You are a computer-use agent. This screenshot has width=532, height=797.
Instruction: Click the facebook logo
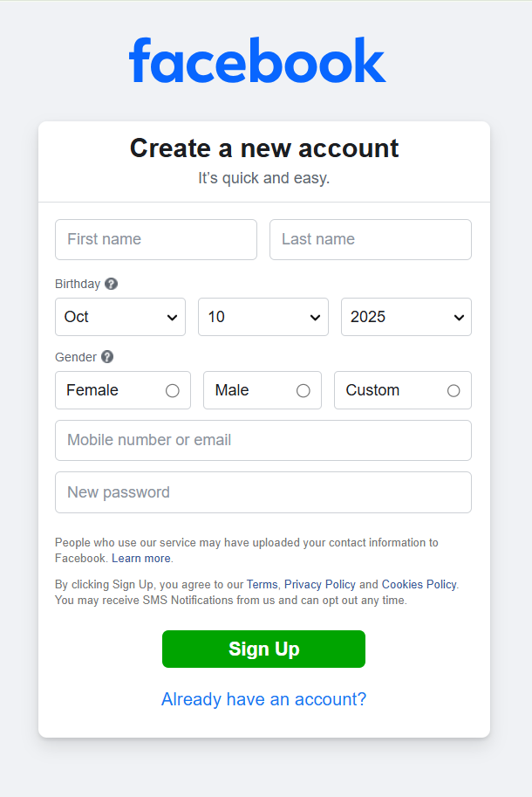257,60
